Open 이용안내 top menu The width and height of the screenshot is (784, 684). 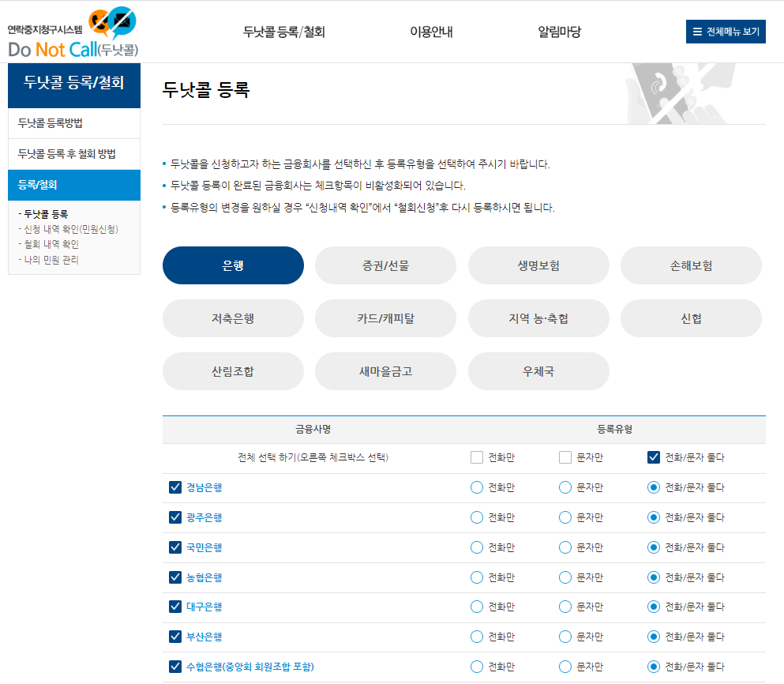[x=432, y=32]
